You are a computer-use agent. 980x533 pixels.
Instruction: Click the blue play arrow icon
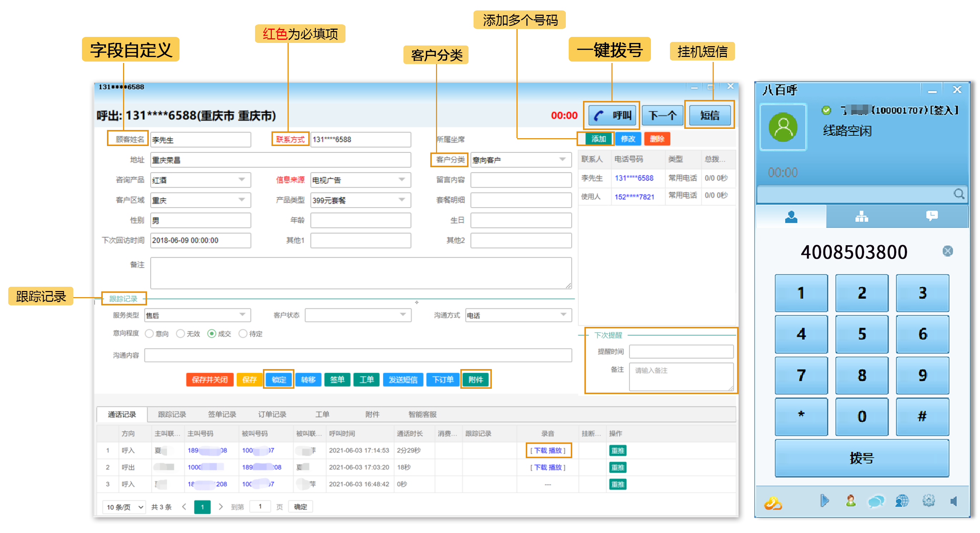(824, 500)
